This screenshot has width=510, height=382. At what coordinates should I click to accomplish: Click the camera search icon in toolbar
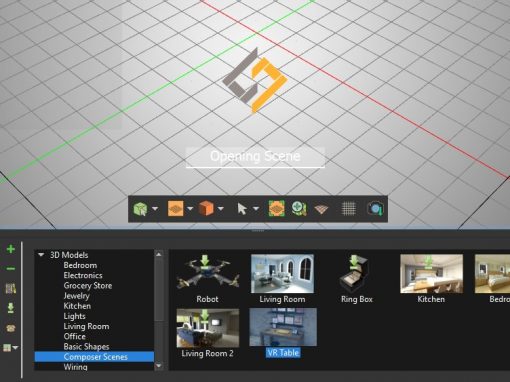376,209
